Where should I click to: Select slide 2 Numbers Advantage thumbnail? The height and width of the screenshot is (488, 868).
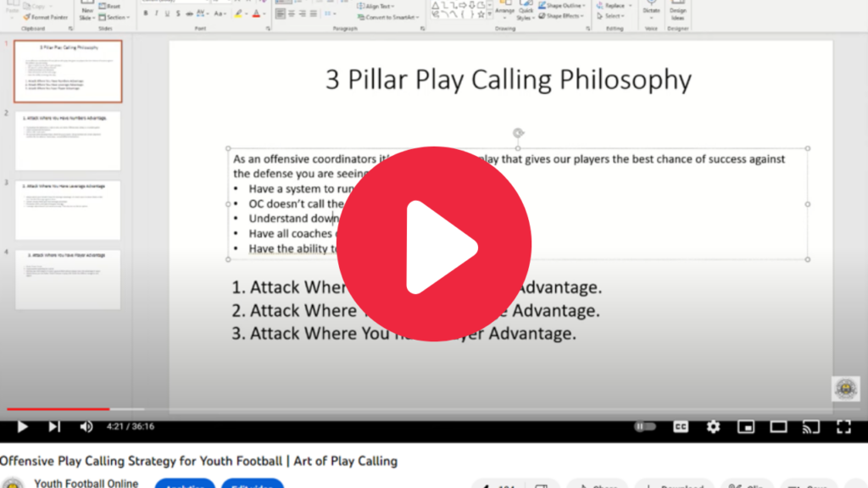point(68,141)
